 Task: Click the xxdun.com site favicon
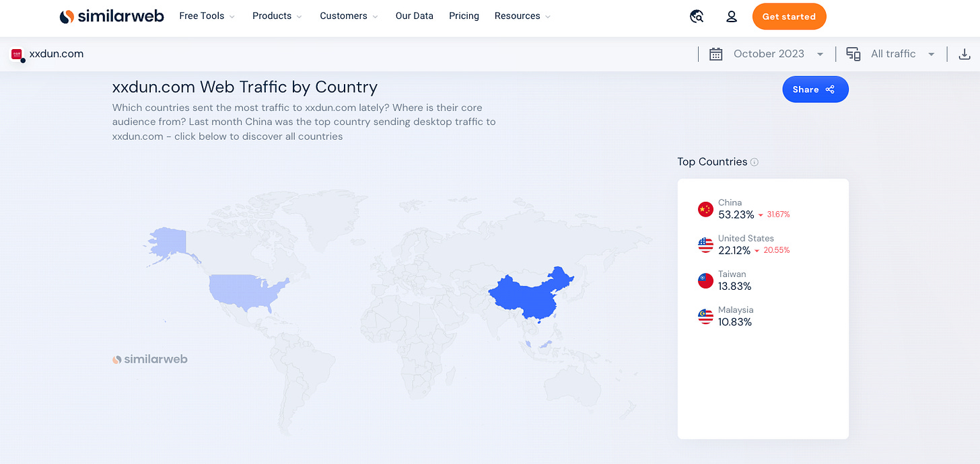tap(17, 54)
